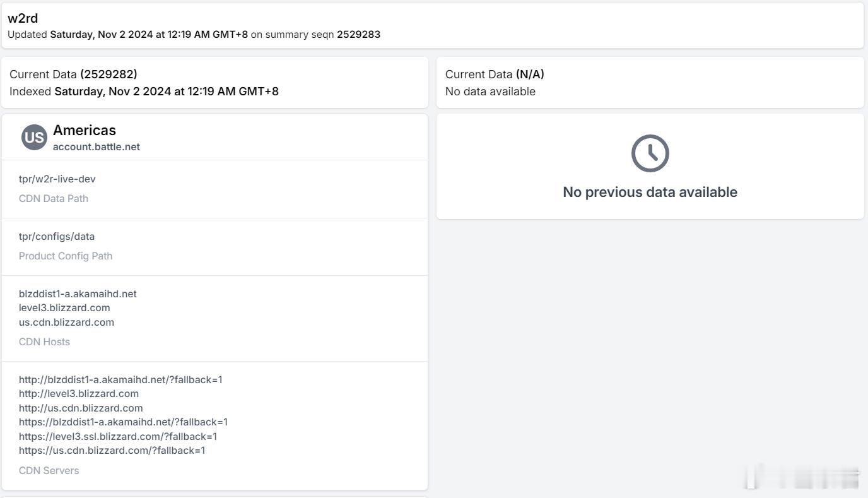The image size is (868, 498).
Task: Open the http://level3.blizzard.com server entry
Action: pyautogui.click(x=79, y=393)
